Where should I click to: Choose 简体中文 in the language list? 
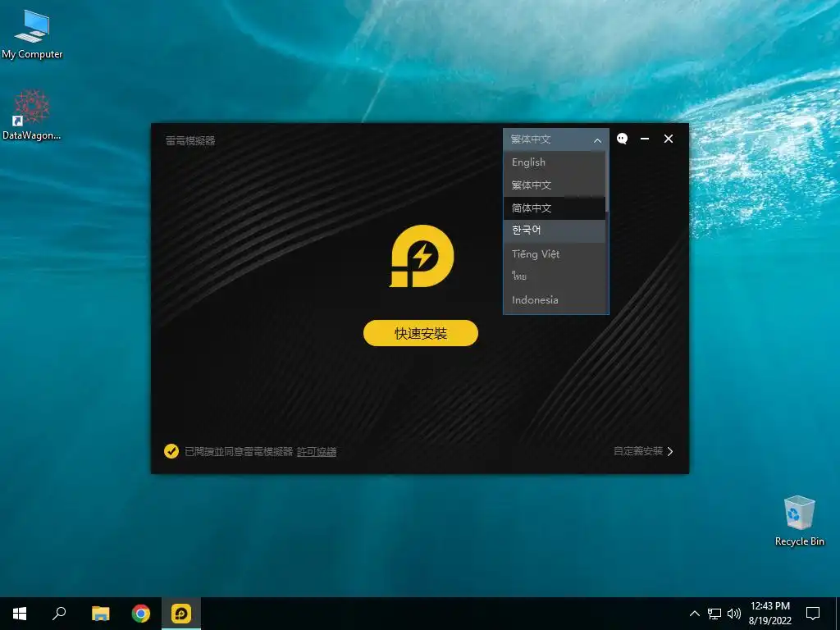coord(555,208)
